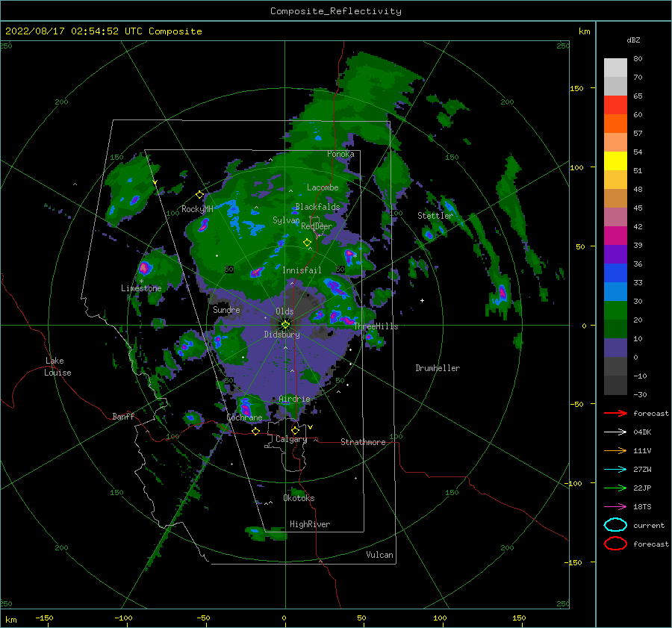
Task: Click the purple 10-0 dBZ color swatch
Action: pyautogui.click(x=615, y=348)
